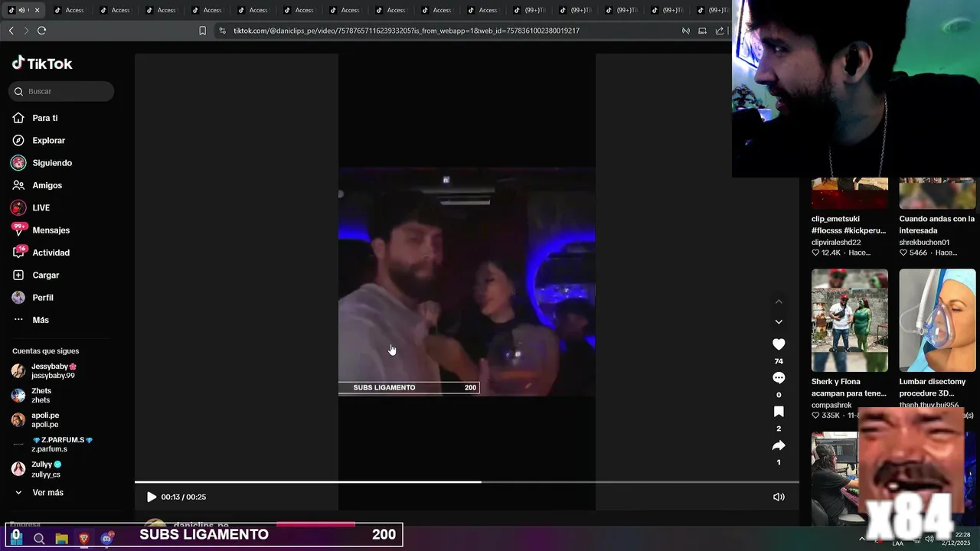
Task: Open Windows taskbar search
Action: pos(39,539)
